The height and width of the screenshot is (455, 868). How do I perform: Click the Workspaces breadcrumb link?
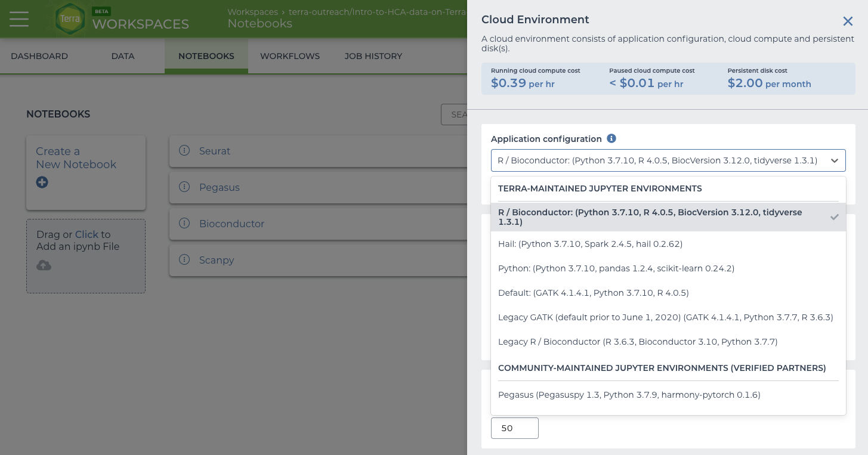click(x=253, y=12)
